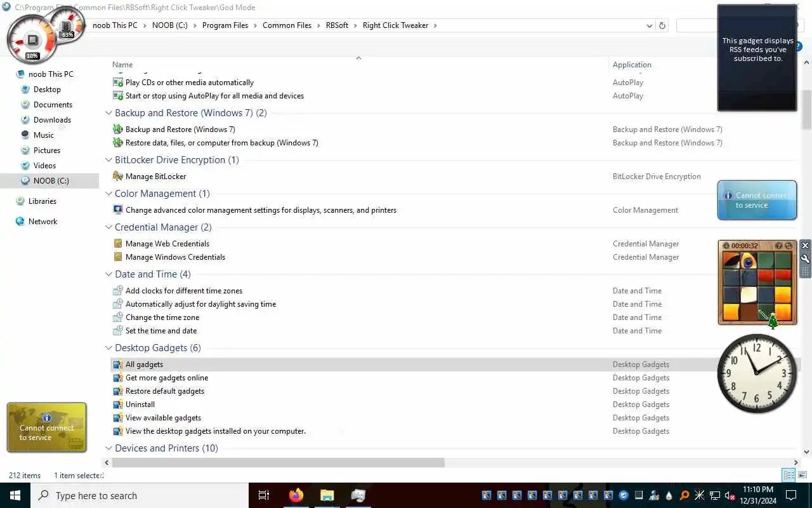This screenshot has width=812, height=508.
Task: Click the toucan eye puzzle tile
Action: point(749,261)
